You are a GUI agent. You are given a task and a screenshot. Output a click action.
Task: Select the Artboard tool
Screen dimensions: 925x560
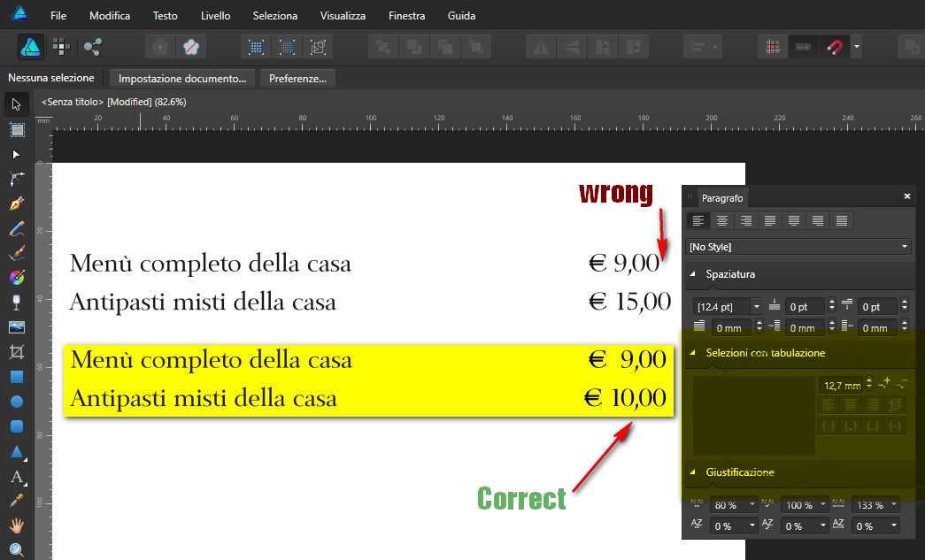tap(17, 130)
